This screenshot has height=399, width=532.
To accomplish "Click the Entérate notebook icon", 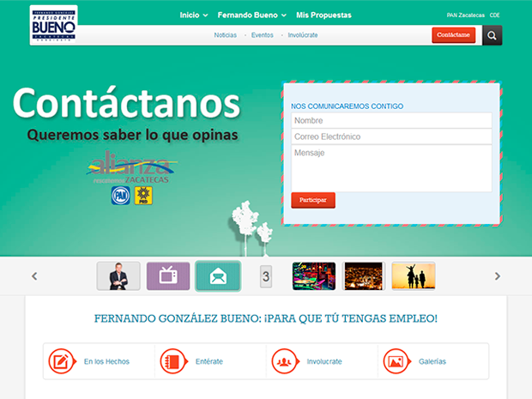I will (x=173, y=361).
